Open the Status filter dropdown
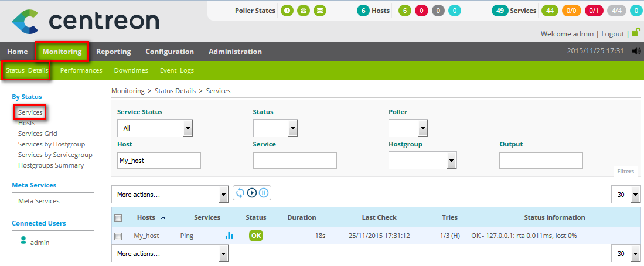Image resolution: width=644 pixels, height=266 pixels. [x=275, y=128]
